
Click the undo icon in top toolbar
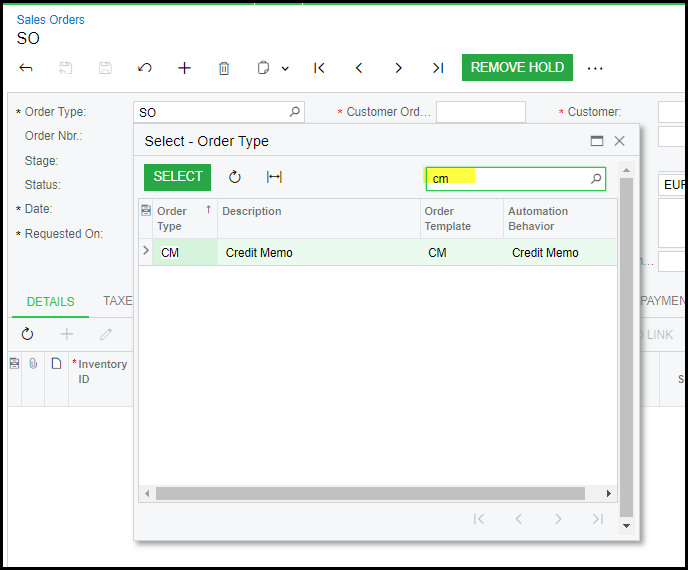(145, 68)
